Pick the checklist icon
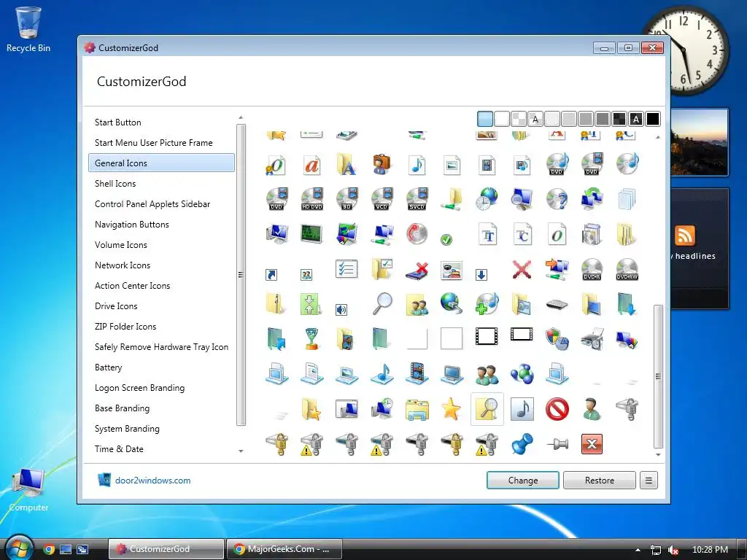 coord(347,270)
